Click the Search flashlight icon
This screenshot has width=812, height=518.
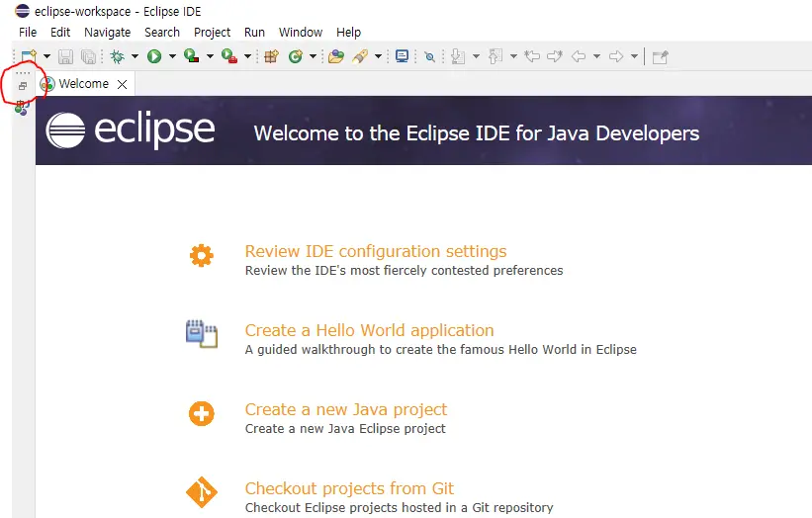click(x=360, y=56)
